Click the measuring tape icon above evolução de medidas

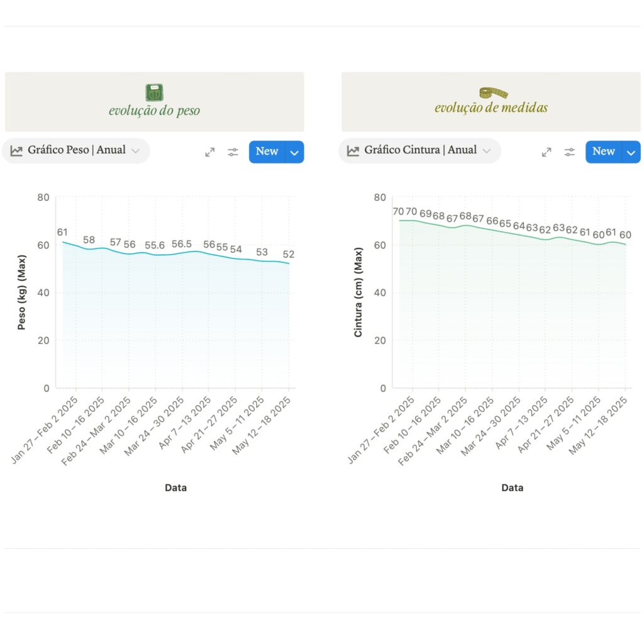[x=494, y=93]
